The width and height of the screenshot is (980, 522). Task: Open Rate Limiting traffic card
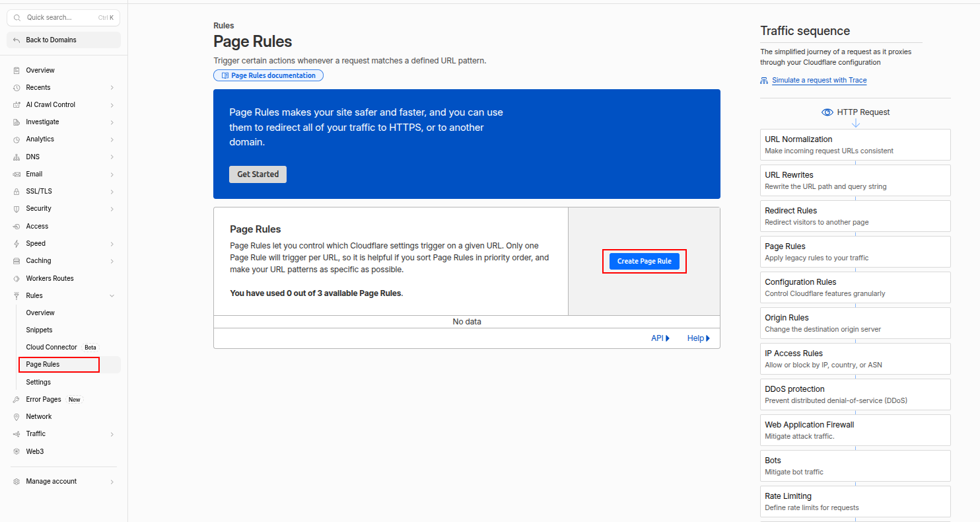855,502
